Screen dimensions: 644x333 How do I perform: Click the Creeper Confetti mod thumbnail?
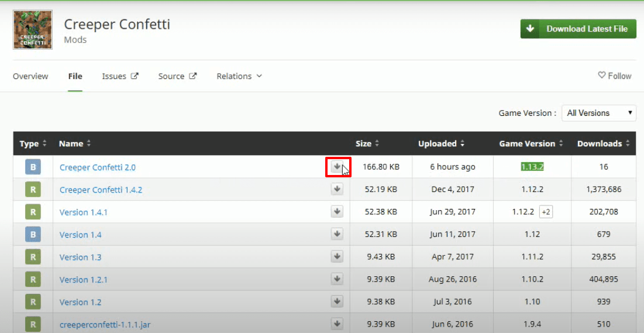[x=33, y=30]
